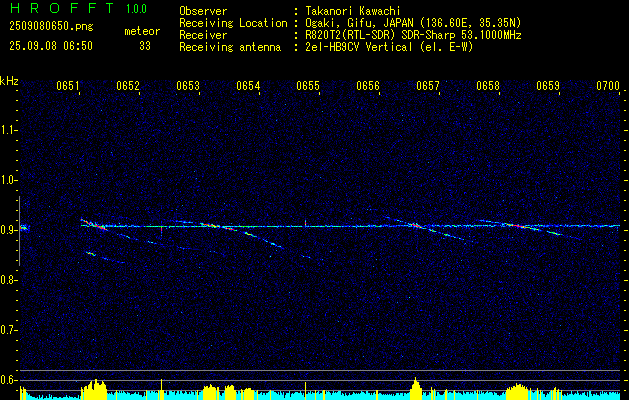The image size is (629, 400).
Task: Click the date stamp 25.09.08 06:50
Action: pyautogui.click(x=51, y=46)
